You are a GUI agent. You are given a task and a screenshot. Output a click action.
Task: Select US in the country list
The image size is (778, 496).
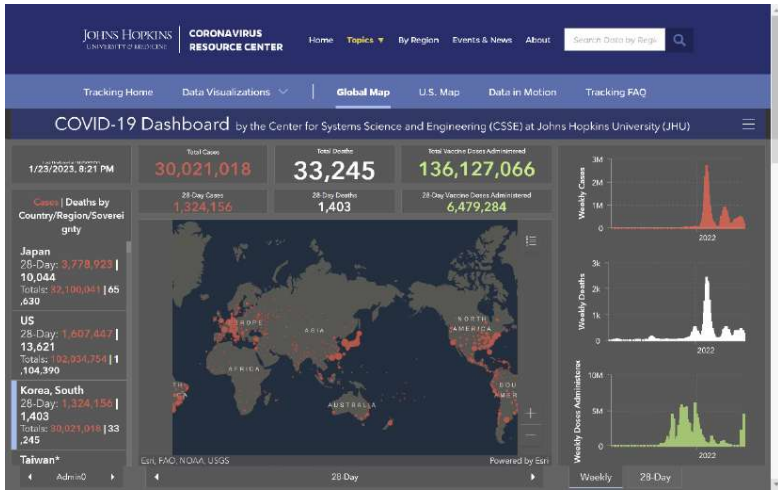(69, 345)
